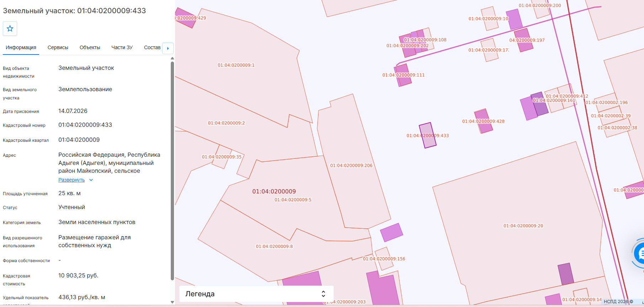The image size is (644, 307).
Task: Click the chevron next to Развернуть
Action: pyautogui.click(x=91, y=180)
